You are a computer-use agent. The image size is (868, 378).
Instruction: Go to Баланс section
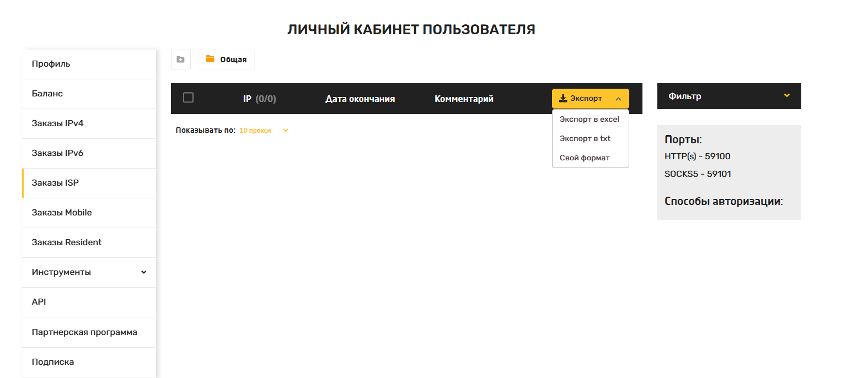pyautogui.click(x=89, y=94)
